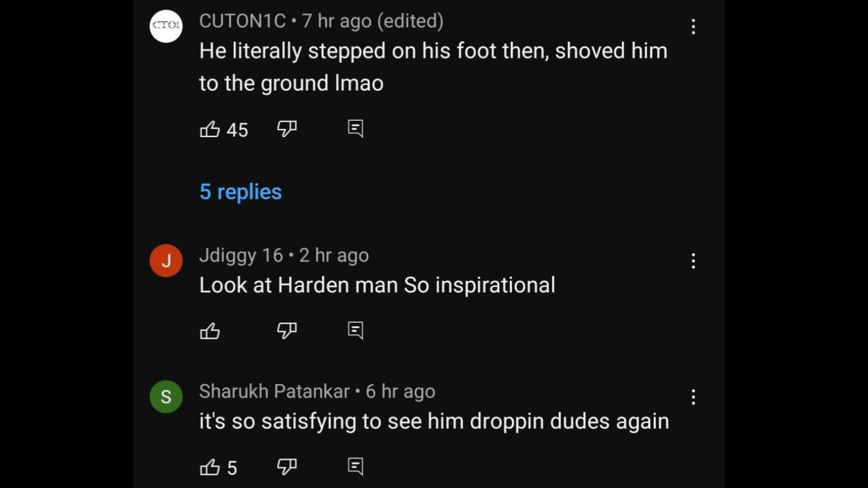Open CUTON1C's channel avatar

click(166, 26)
